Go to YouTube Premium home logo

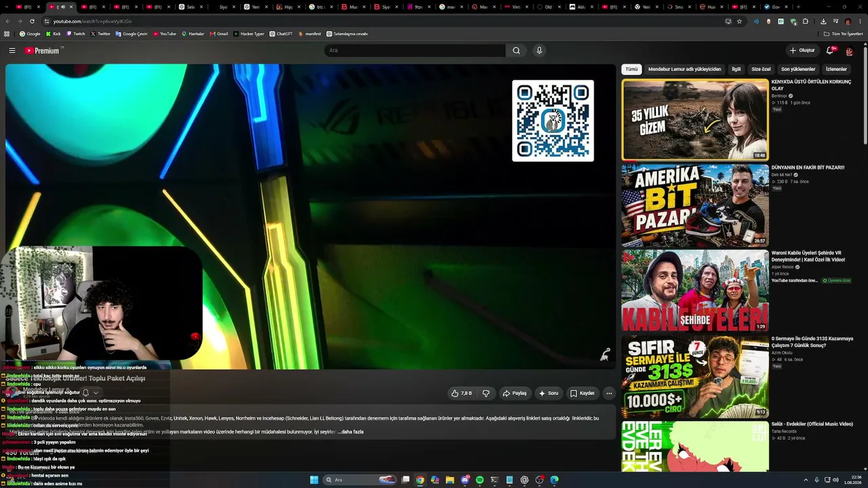click(43, 50)
